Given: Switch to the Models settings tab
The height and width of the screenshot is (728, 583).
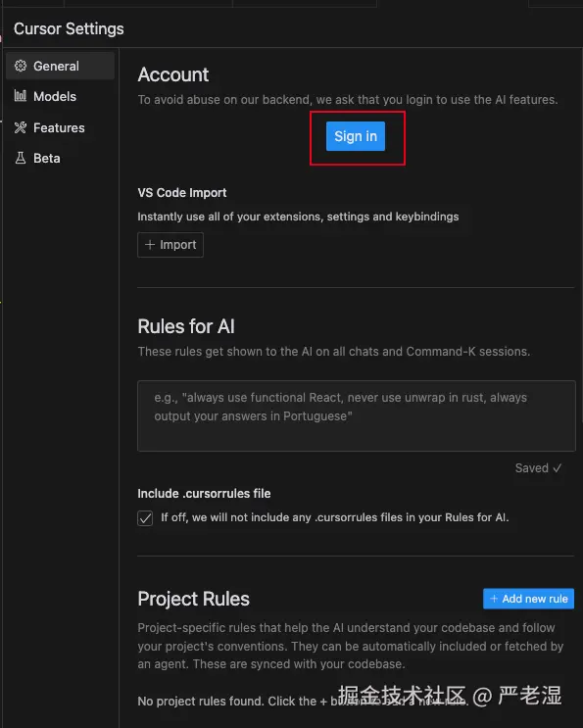Looking at the screenshot, I should point(61,96).
